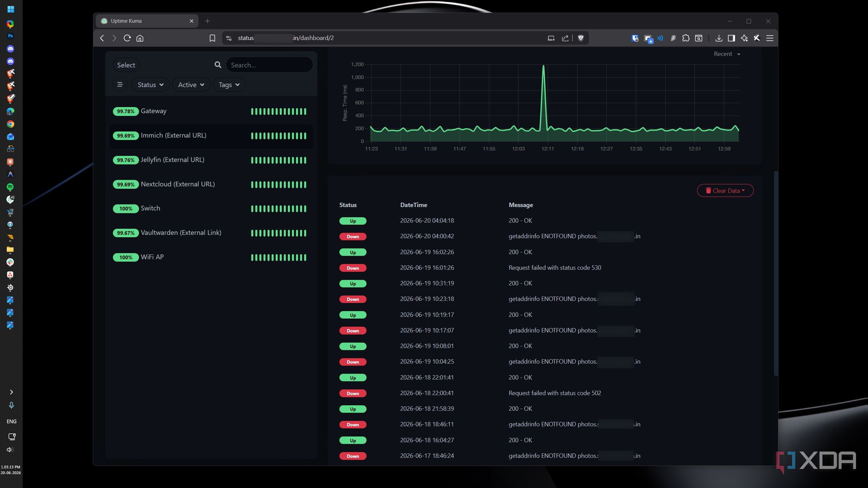This screenshot has height=488, width=868.
Task: Open the Clear Data dropdown
Action: click(x=725, y=190)
